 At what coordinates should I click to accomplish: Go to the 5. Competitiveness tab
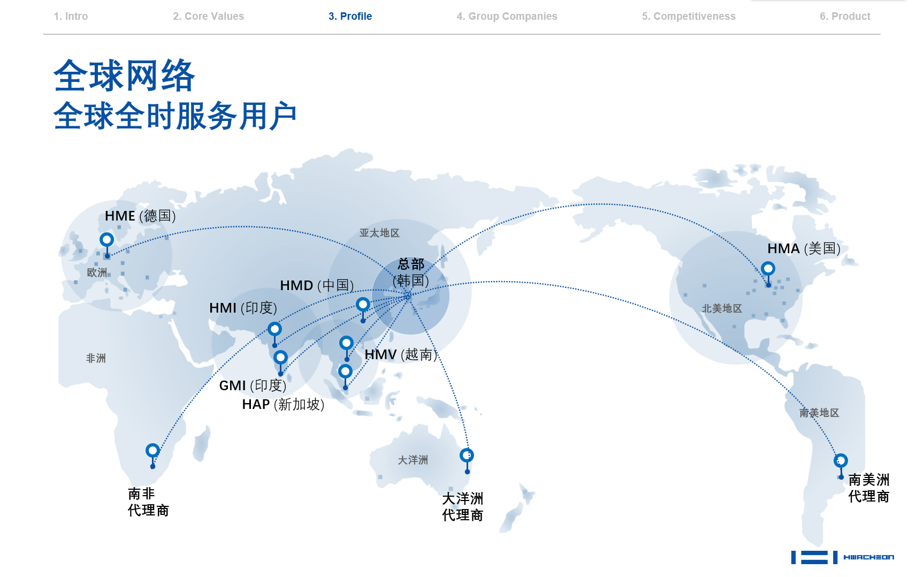(689, 16)
